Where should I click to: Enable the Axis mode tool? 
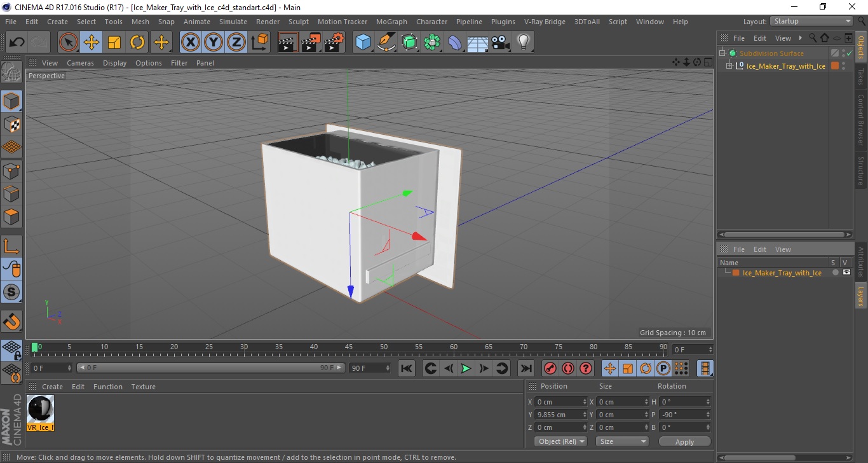[11, 246]
